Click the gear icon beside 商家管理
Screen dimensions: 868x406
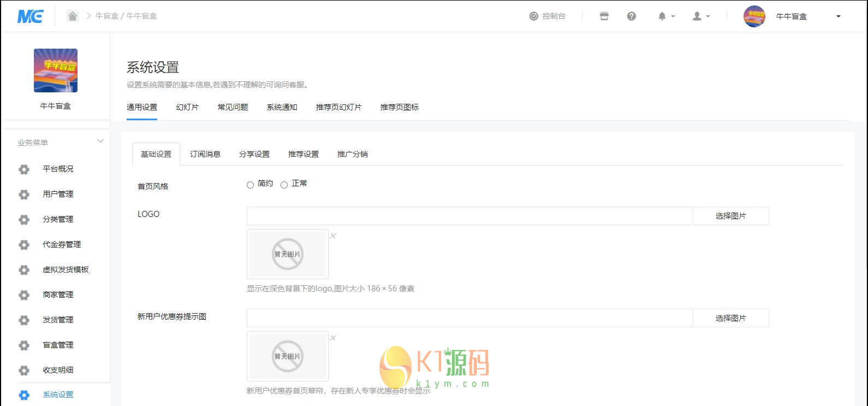click(x=24, y=295)
